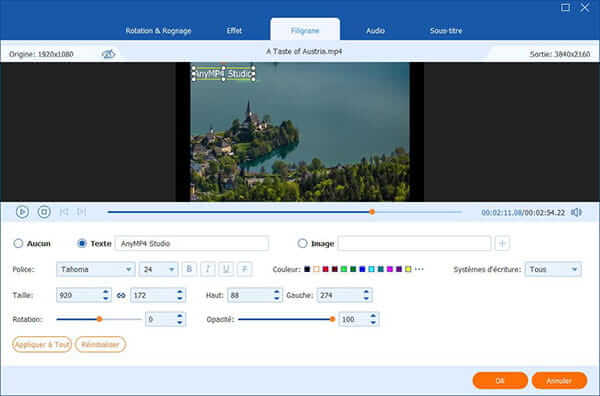Toggle bold text formatting
The height and width of the screenshot is (396, 600).
pyautogui.click(x=189, y=269)
